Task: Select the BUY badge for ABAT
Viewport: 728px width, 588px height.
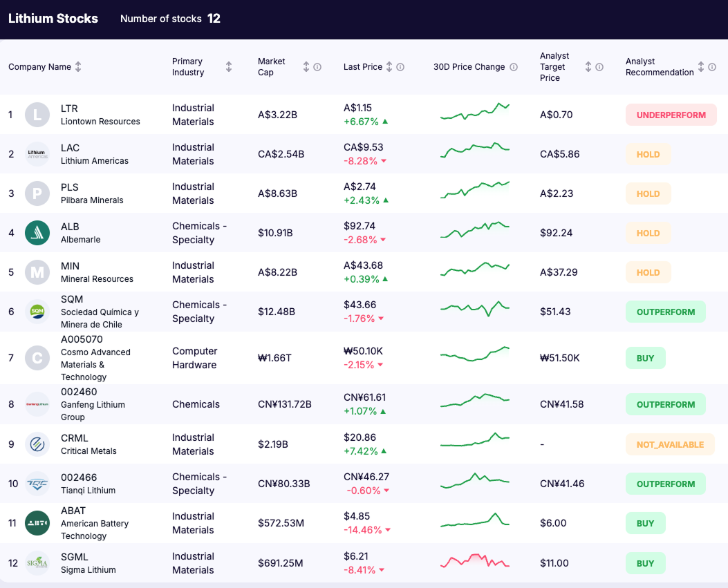Action: (645, 523)
